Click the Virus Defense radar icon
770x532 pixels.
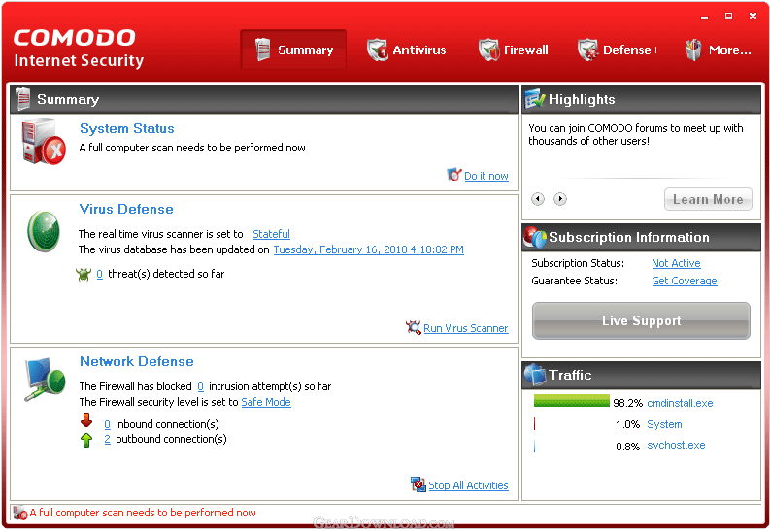point(44,231)
